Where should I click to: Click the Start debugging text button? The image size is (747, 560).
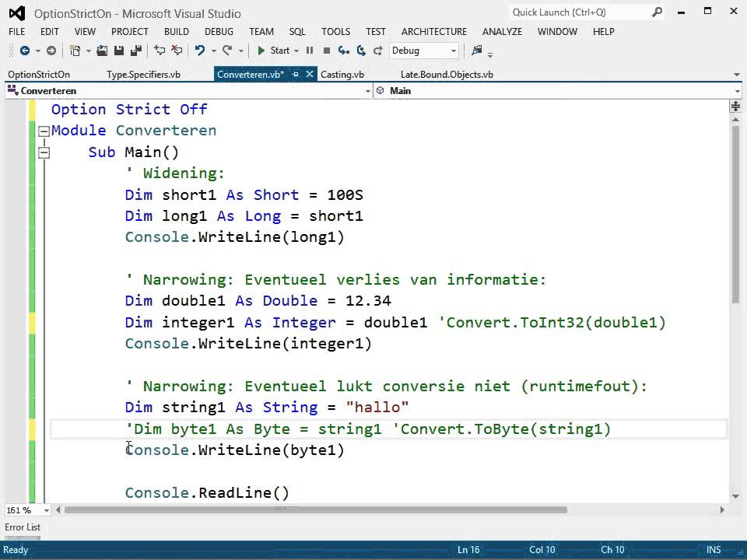click(279, 51)
